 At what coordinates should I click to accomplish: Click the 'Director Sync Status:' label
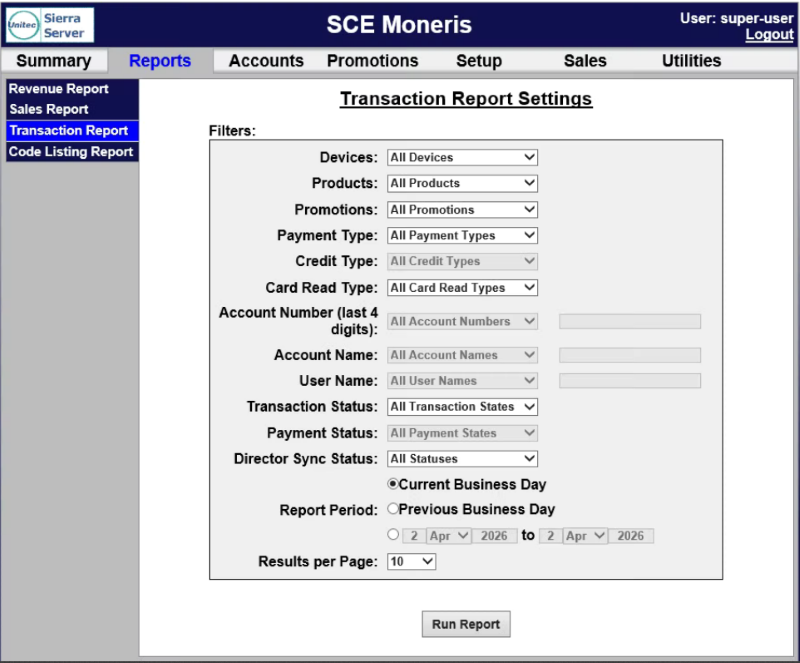(x=306, y=459)
